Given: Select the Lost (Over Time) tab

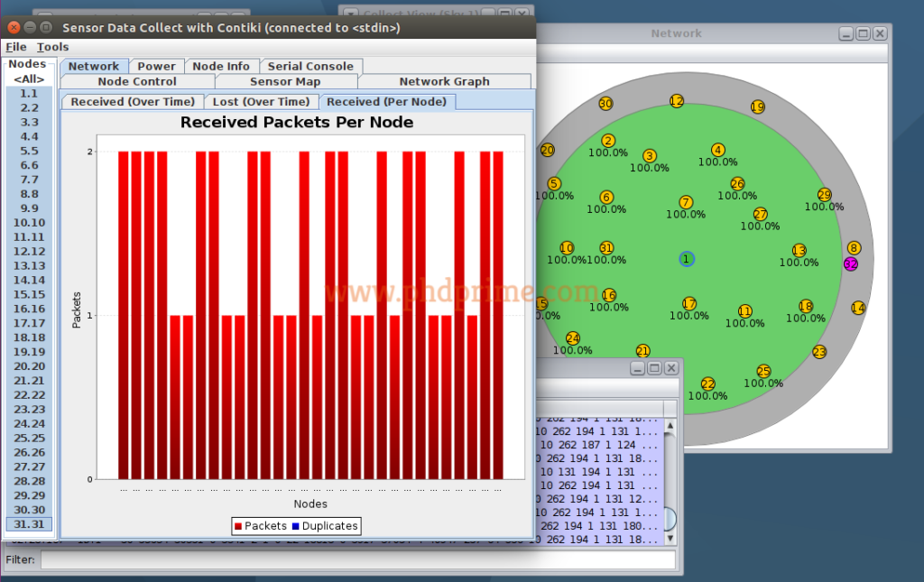Looking at the screenshot, I should click(262, 101).
